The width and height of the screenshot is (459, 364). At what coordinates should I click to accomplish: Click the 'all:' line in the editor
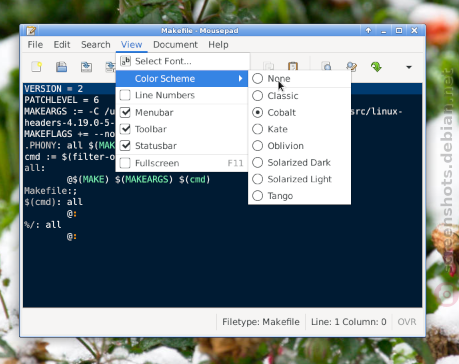(x=35, y=168)
